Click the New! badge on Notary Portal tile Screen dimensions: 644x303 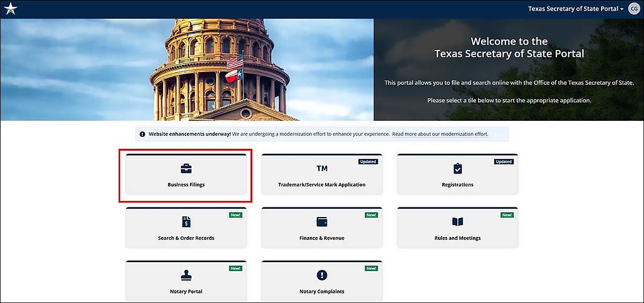pos(236,268)
